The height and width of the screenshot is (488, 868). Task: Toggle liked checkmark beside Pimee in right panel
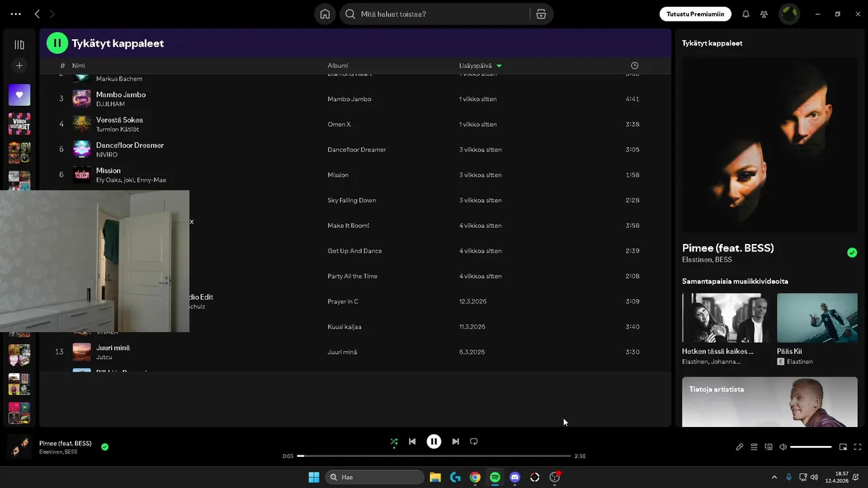(852, 253)
